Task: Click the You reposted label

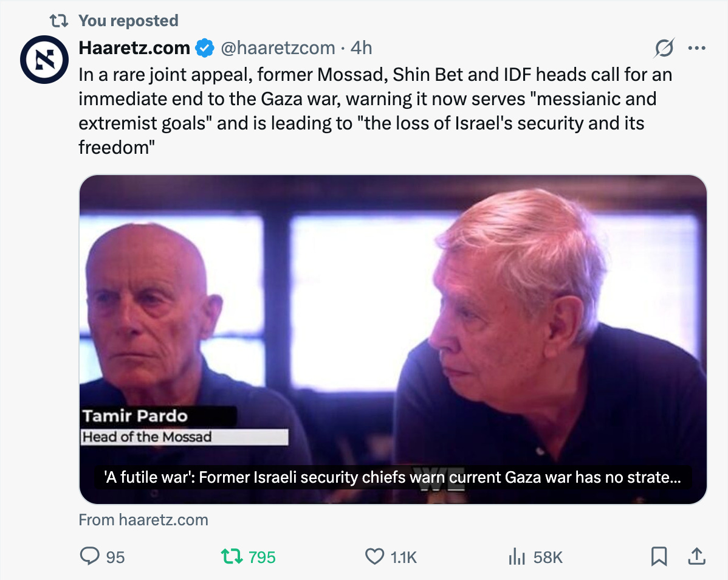Action: tap(128, 21)
